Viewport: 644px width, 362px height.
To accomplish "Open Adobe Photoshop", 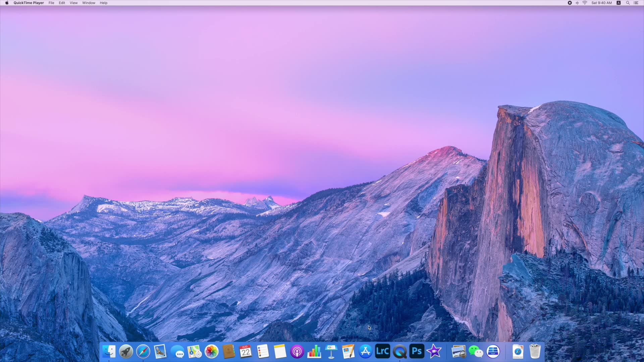I will click(x=416, y=351).
